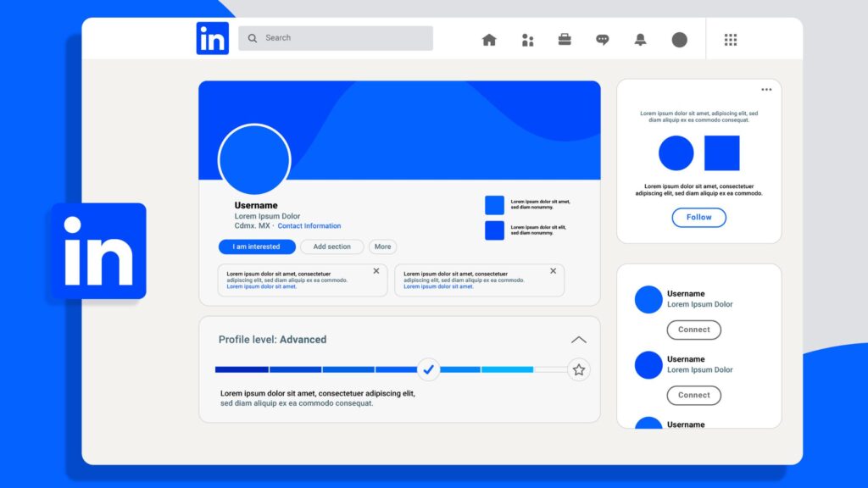Viewport: 868px width, 488px height.
Task: Click the I am interested button
Action: coord(257,247)
